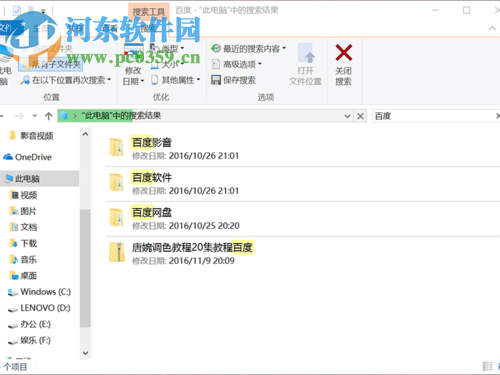Click the red X Close Search icon
This screenshot has height=375, width=500.
coord(344,53)
